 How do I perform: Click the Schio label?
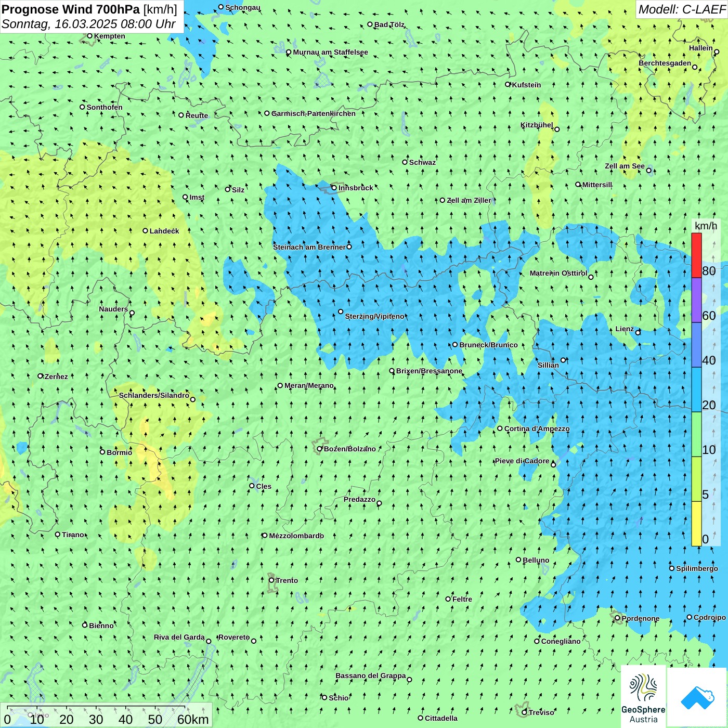(339, 698)
